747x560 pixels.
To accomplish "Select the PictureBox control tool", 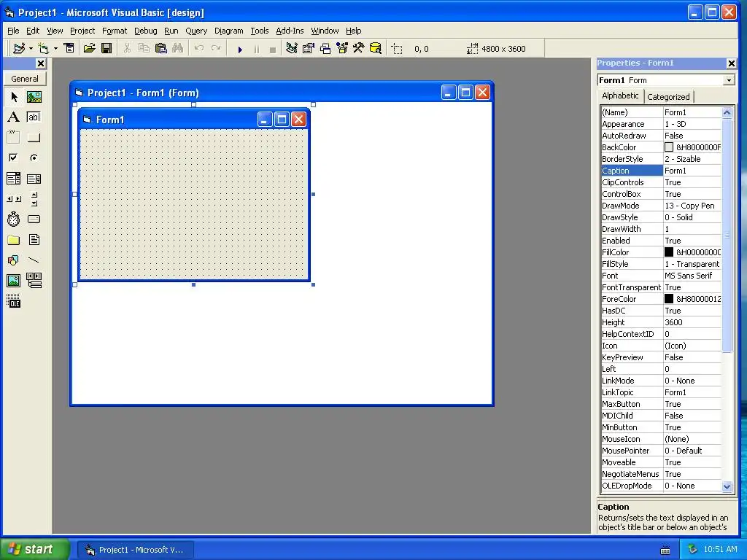I will (x=34, y=97).
